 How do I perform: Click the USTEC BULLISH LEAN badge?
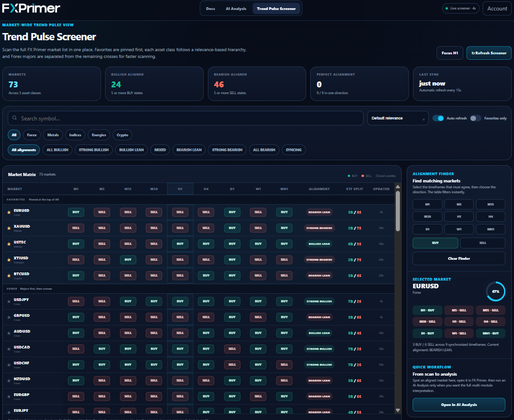click(x=319, y=244)
